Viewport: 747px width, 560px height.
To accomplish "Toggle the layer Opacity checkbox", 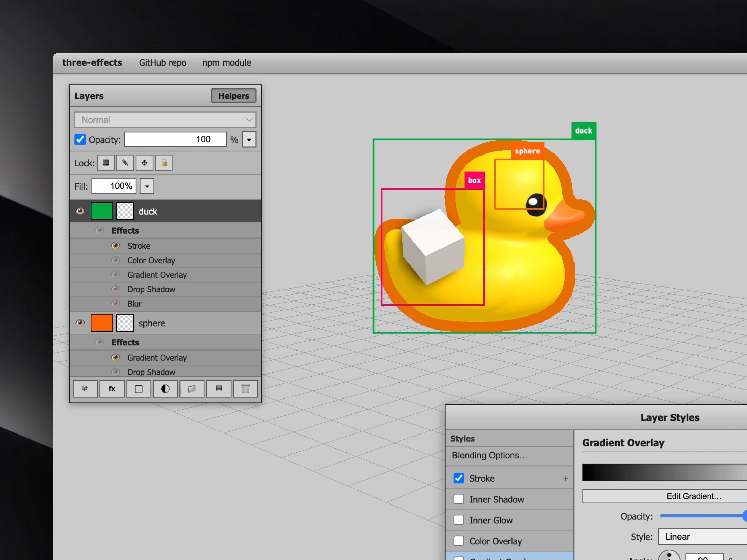I will coord(80,139).
